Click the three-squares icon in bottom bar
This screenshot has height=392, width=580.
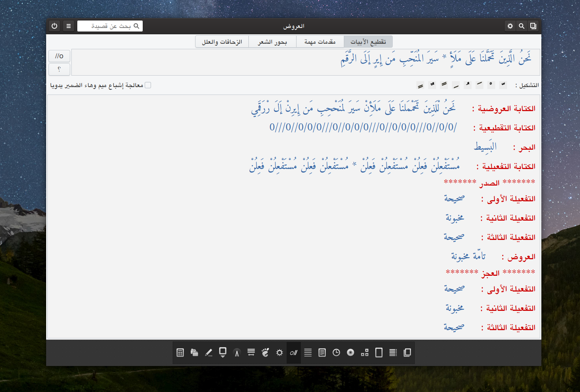click(365, 353)
